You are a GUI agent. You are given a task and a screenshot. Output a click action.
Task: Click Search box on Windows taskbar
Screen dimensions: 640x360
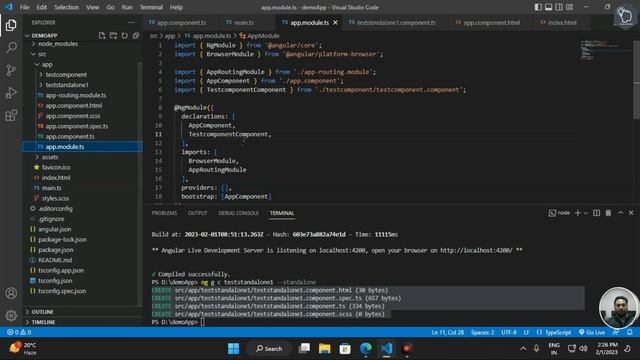tap(269, 349)
